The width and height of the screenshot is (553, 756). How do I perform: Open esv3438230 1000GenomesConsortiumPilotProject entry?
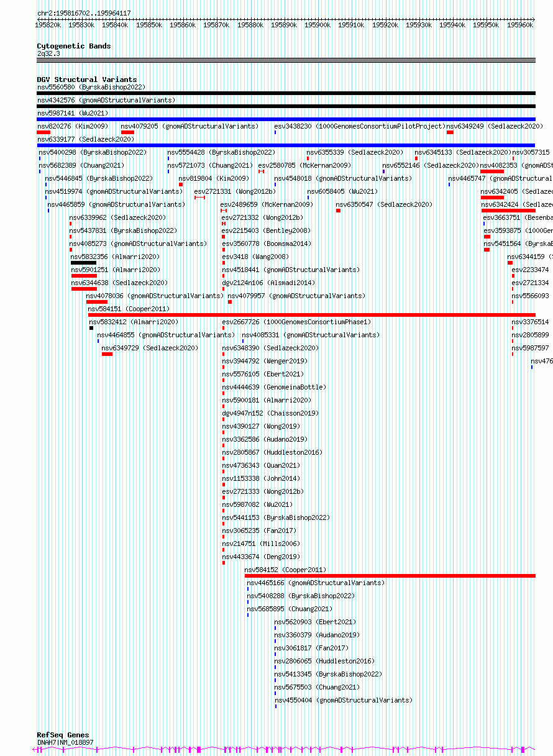360,126
